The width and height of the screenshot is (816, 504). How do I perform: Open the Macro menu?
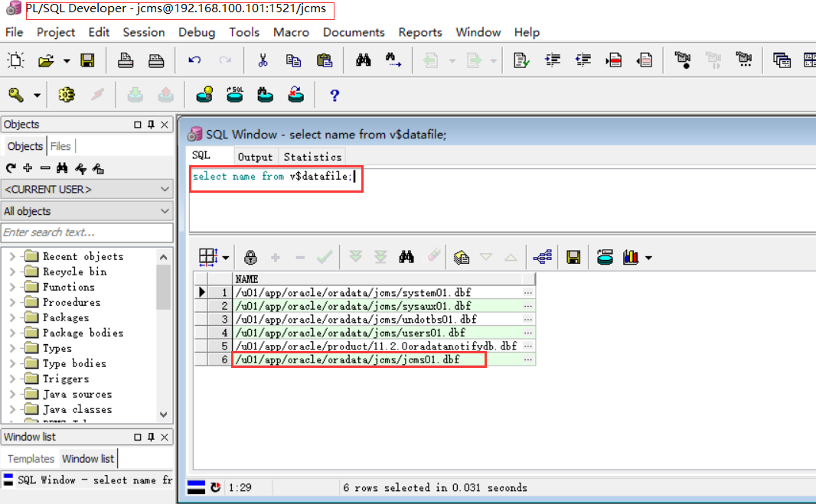point(291,32)
